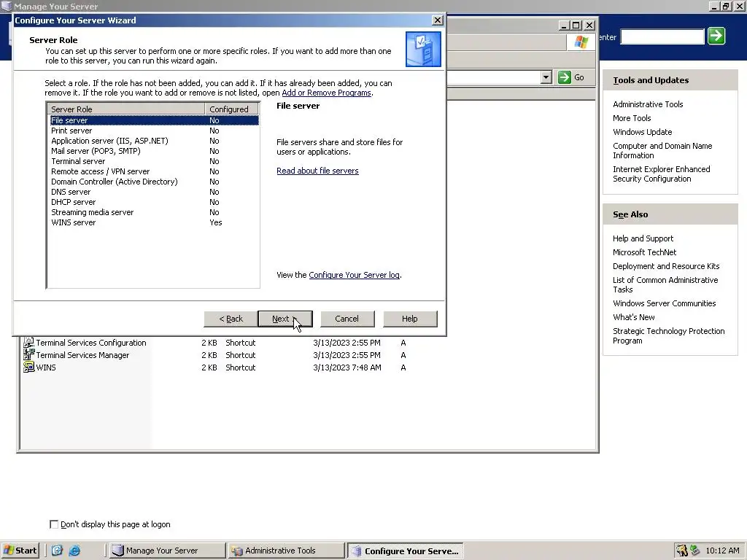747x560 pixels.
Task: Open Read about file servers link
Action: (x=317, y=171)
